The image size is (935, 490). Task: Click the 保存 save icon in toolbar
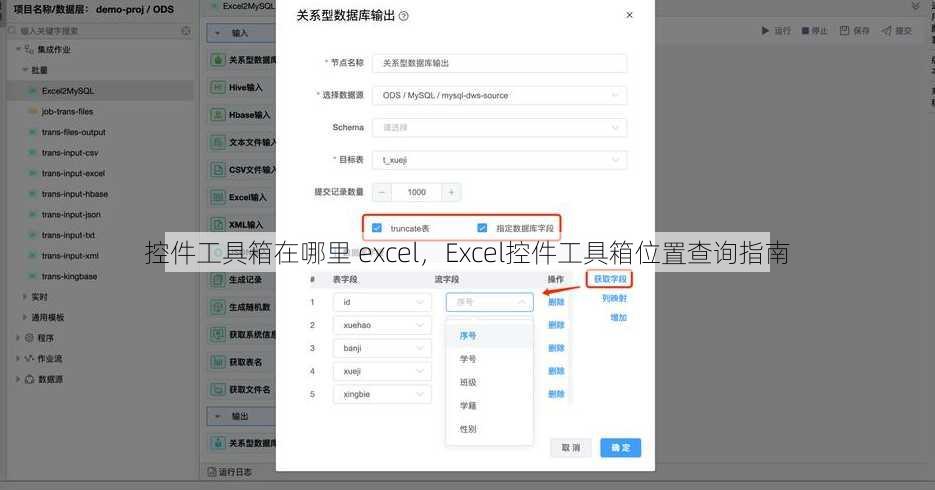[x=844, y=30]
